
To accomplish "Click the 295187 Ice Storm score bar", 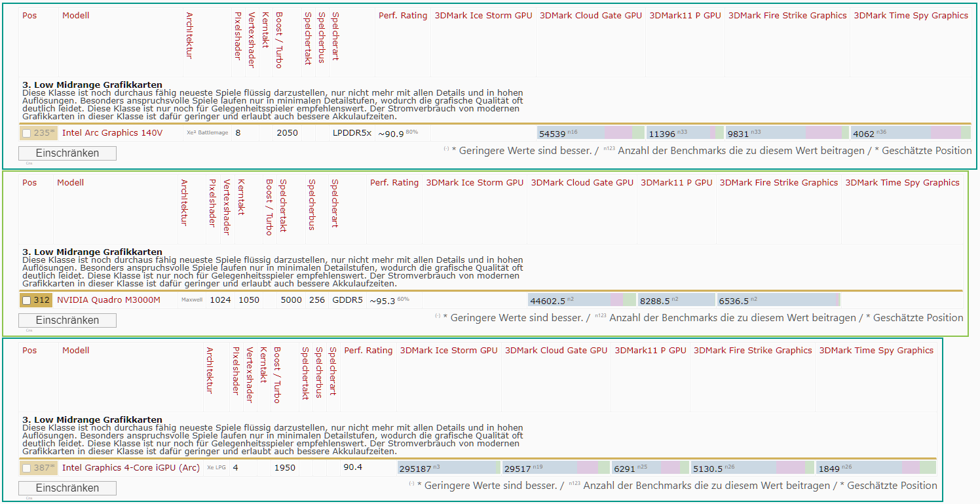I will coord(449,468).
